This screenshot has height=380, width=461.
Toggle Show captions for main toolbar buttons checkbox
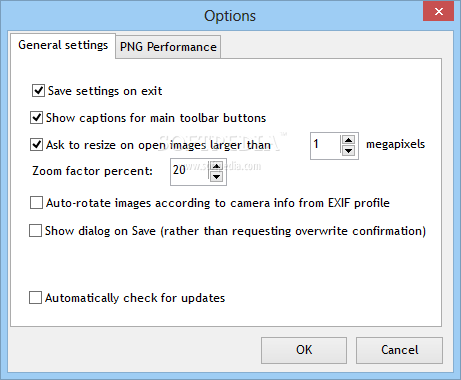(x=36, y=118)
